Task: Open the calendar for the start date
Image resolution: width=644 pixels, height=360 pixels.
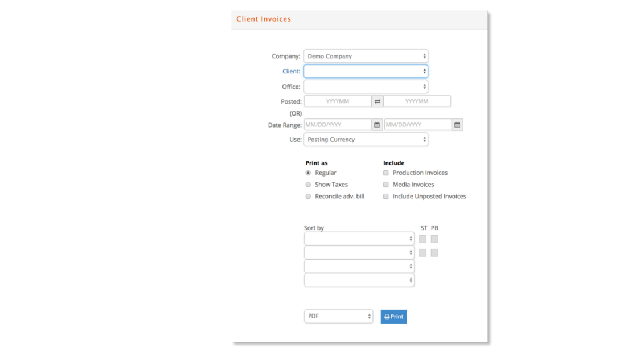Action: tap(377, 125)
